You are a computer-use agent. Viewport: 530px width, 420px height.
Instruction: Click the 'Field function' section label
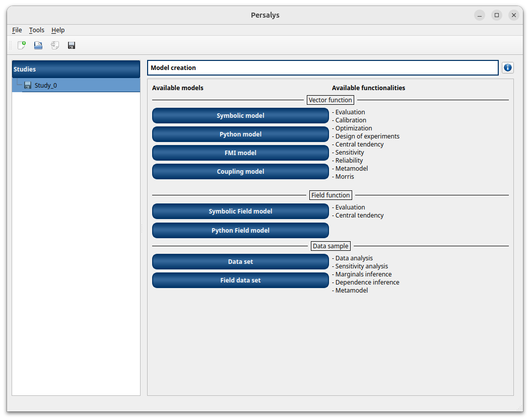click(x=330, y=195)
